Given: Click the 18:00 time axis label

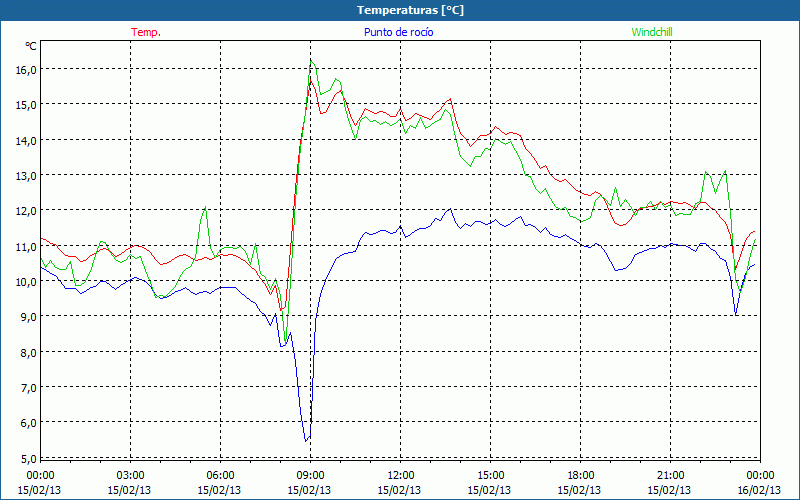Looking at the screenshot, I should [580, 475].
